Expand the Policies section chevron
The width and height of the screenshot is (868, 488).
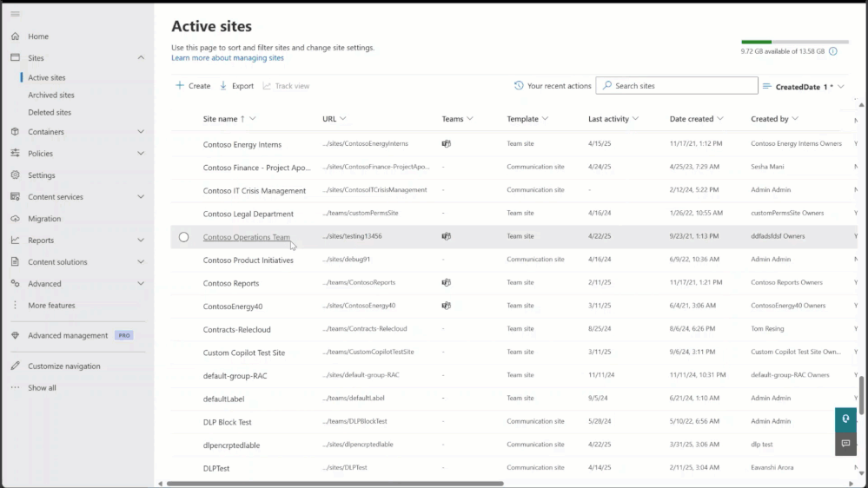coord(141,154)
